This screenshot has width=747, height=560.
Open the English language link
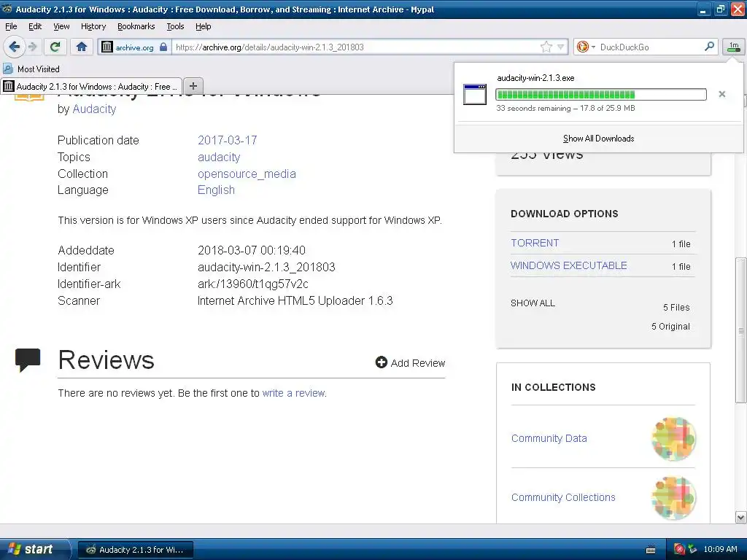[216, 190]
